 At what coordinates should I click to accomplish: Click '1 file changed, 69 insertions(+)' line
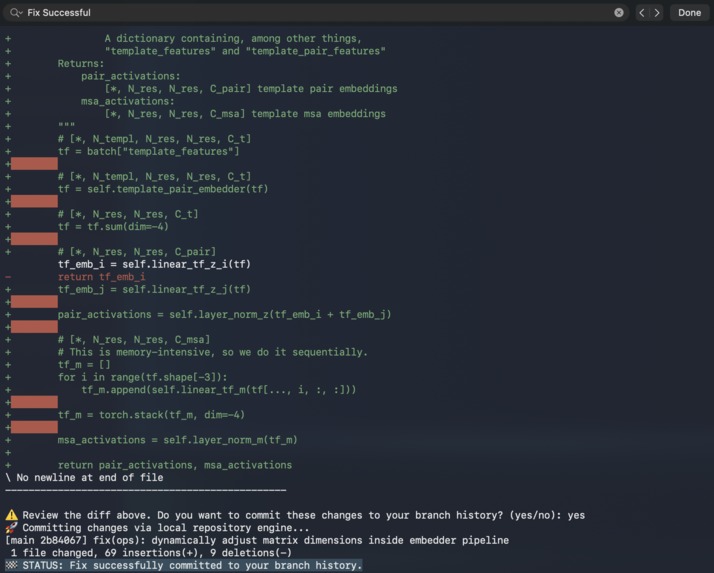tap(151, 553)
